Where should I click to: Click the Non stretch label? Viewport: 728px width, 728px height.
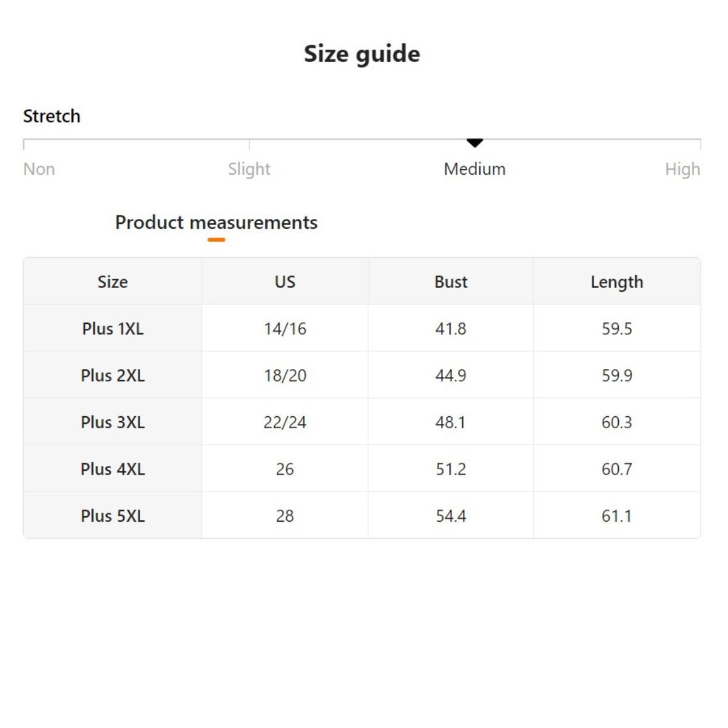[x=39, y=169]
